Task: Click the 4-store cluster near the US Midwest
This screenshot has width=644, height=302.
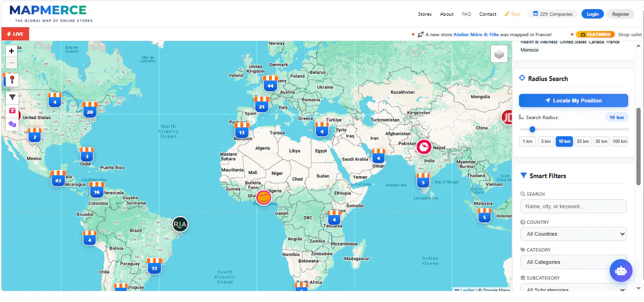Action: pyautogui.click(x=55, y=101)
